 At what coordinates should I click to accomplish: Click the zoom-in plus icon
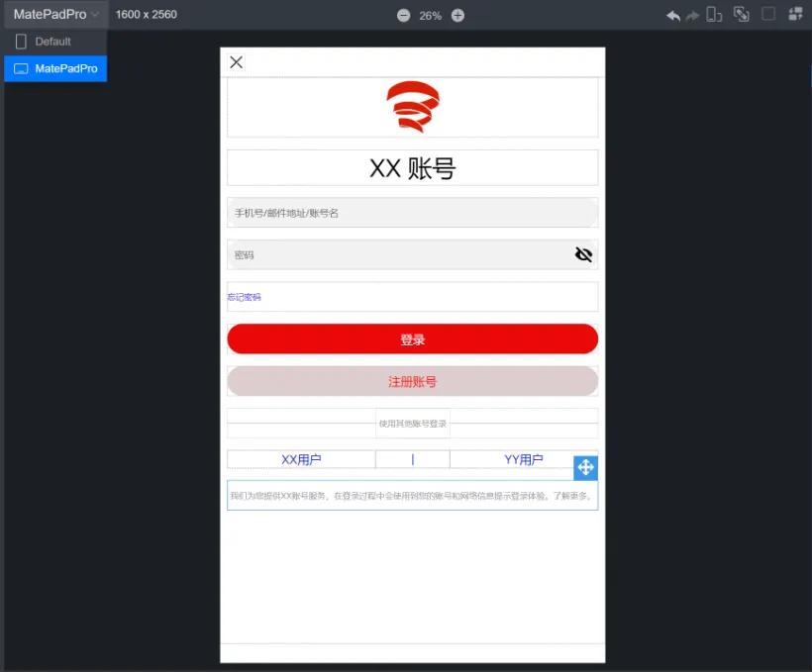tap(457, 15)
